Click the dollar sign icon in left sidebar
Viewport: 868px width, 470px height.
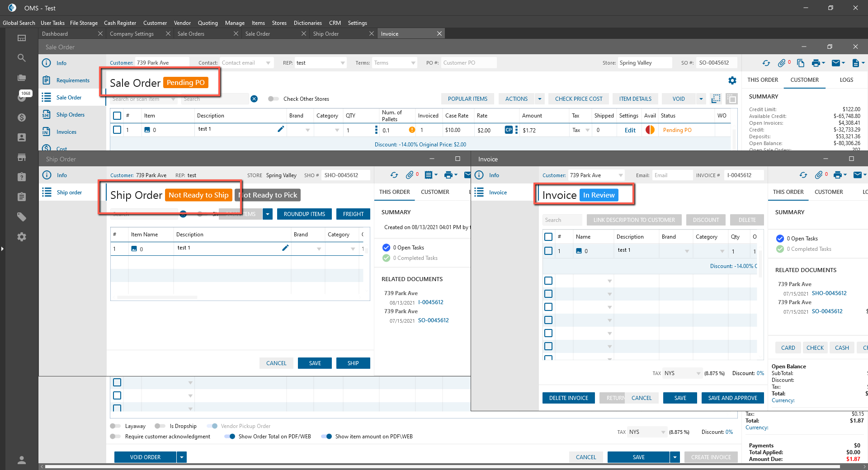[x=21, y=117]
